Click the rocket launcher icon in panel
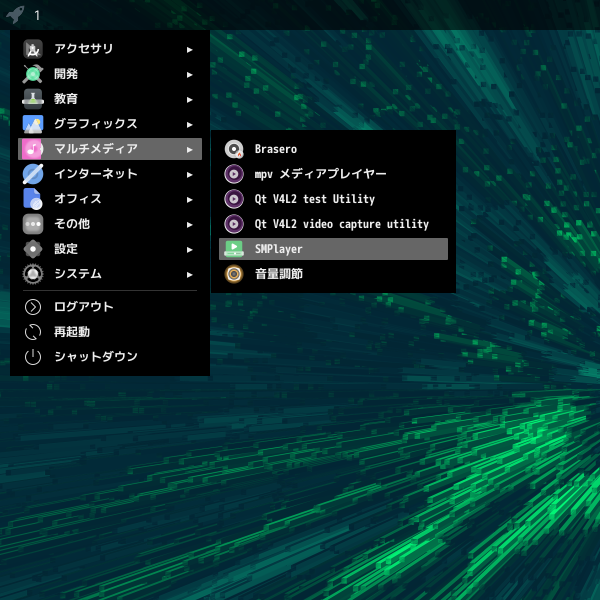 pos(14,15)
